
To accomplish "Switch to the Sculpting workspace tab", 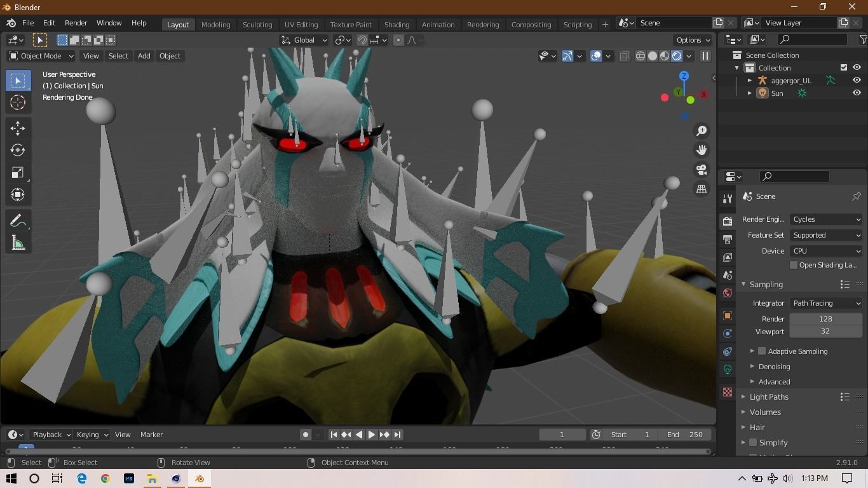I will coord(257,24).
